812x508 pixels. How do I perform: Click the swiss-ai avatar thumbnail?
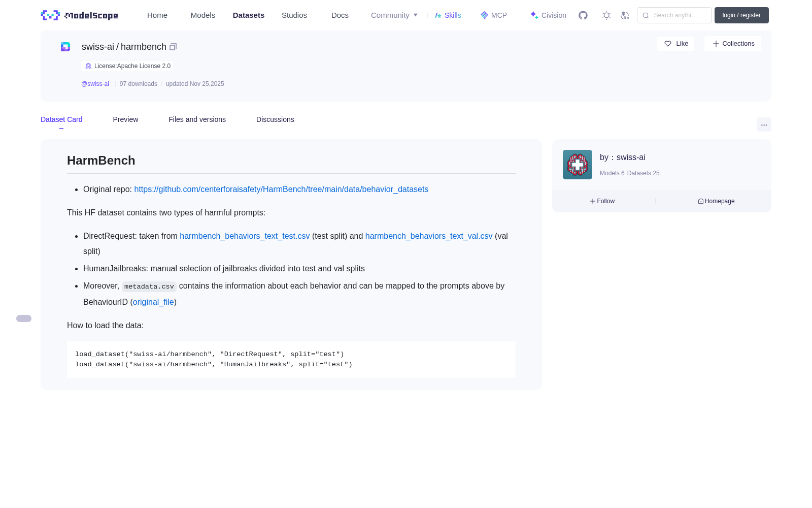pyautogui.click(x=578, y=165)
